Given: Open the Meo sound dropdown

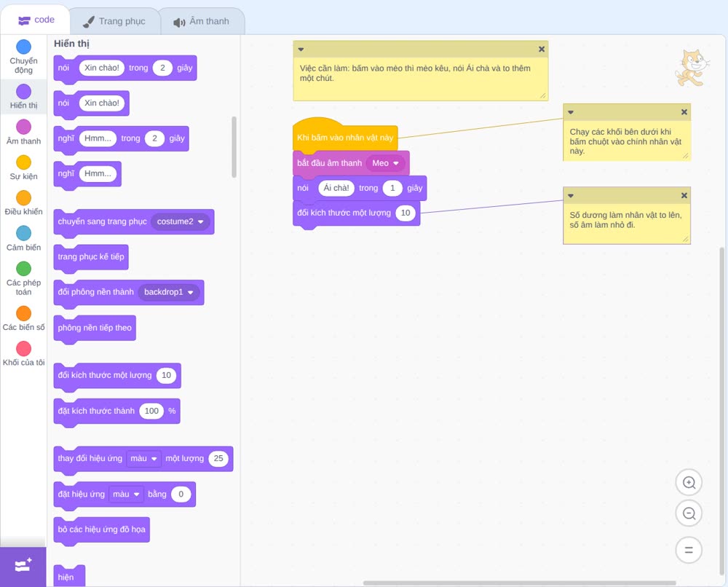Looking at the screenshot, I should pyautogui.click(x=385, y=163).
